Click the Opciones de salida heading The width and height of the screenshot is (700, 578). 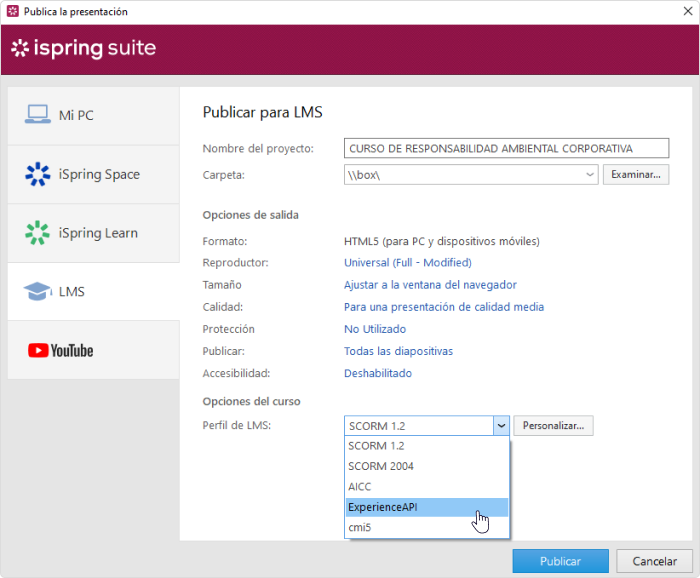coord(250,215)
